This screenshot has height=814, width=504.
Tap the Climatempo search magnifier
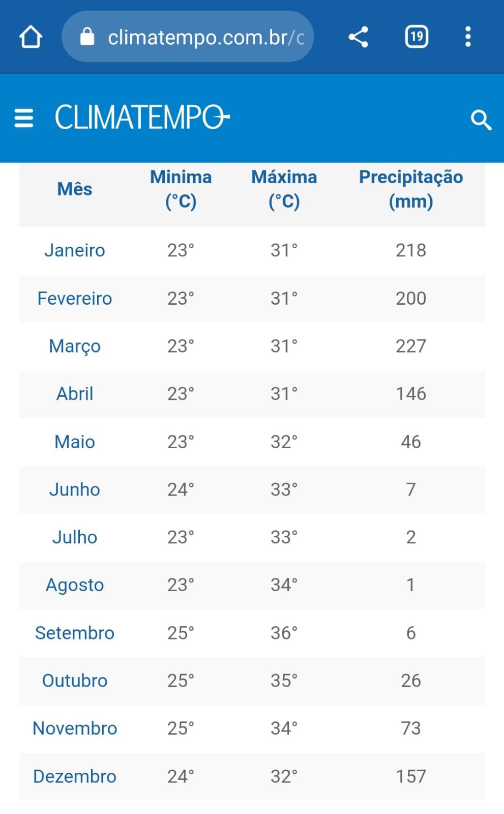tap(481, 120)
